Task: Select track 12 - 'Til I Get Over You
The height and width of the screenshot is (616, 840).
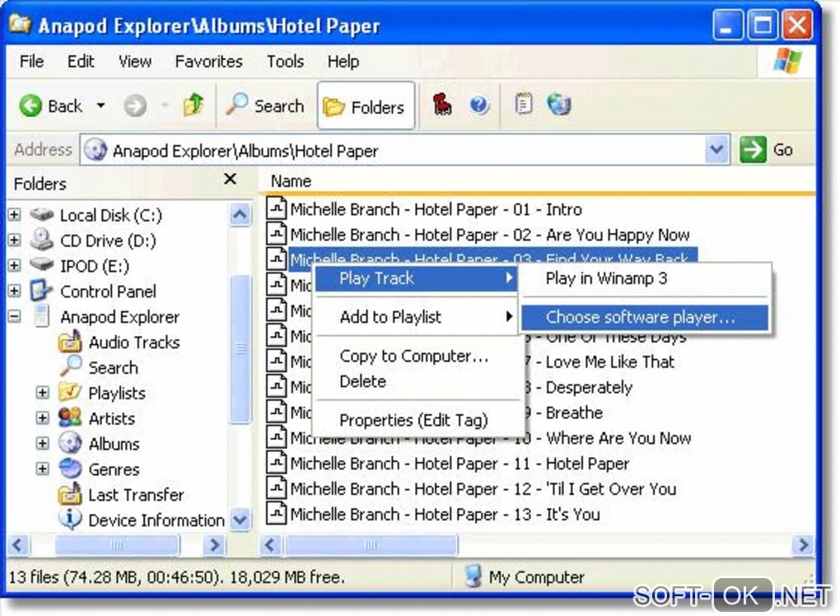Action: coord(483,489)
